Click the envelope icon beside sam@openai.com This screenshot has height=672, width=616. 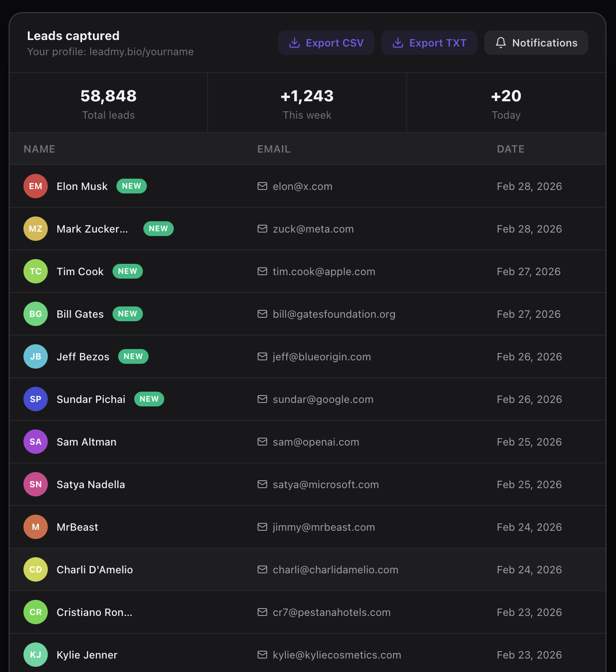(x=262, y=442)
